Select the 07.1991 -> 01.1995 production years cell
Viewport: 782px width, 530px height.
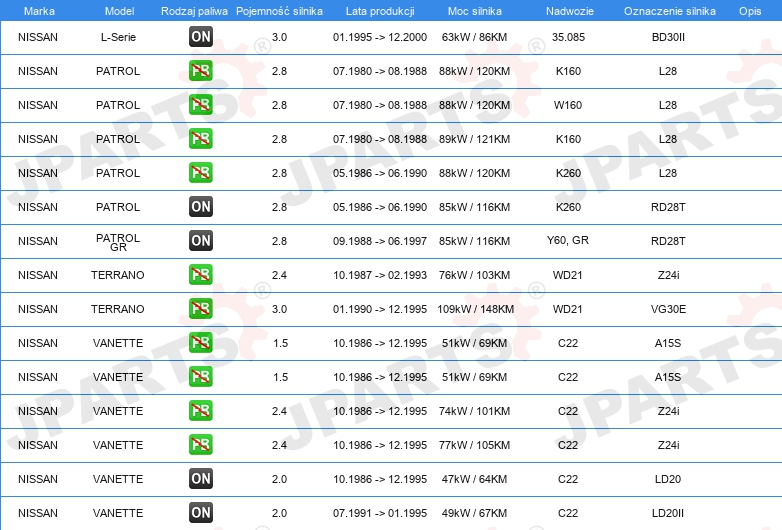coord(380,513)
